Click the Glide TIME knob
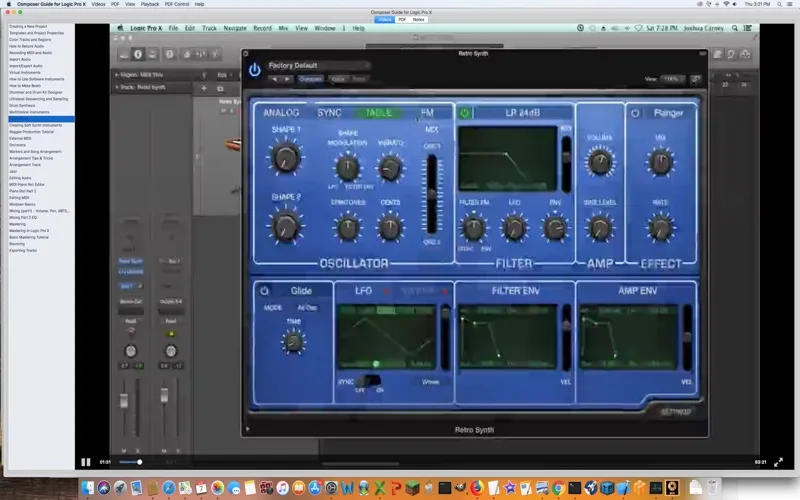The image size is (800, 500). point(293,342)
